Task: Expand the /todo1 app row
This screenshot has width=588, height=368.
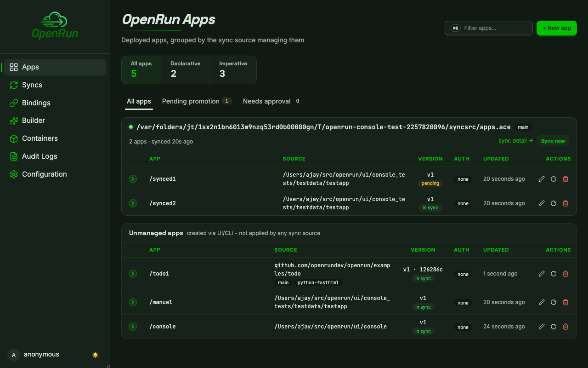Action: (133, 274)
